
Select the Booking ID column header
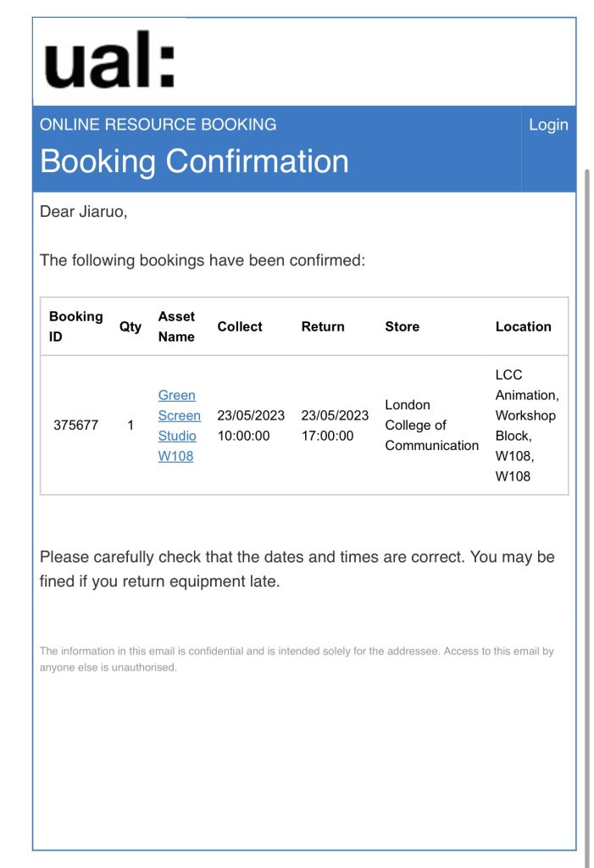tap(76, 326)
